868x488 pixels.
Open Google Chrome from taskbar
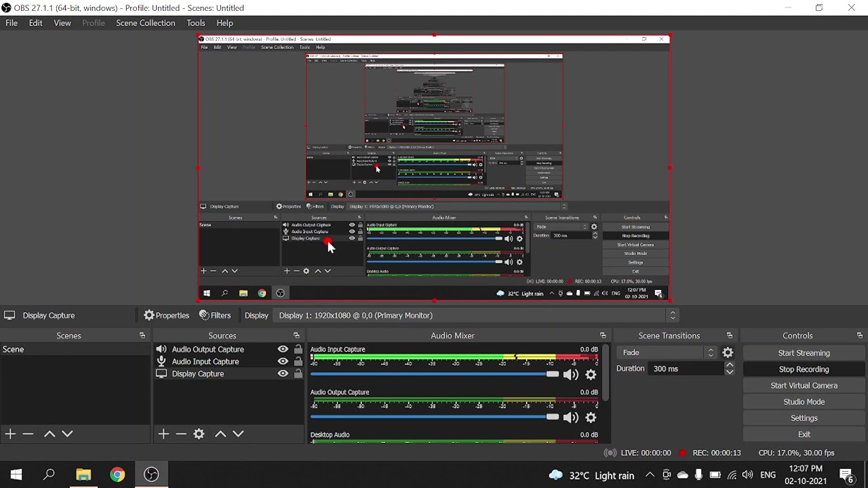pyautogui.click(x=117, y=475)
